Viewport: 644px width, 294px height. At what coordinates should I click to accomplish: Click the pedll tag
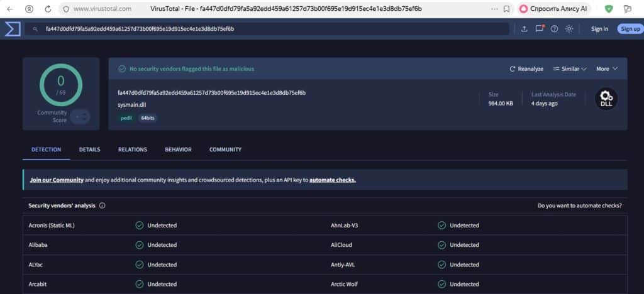coord(126,118)
